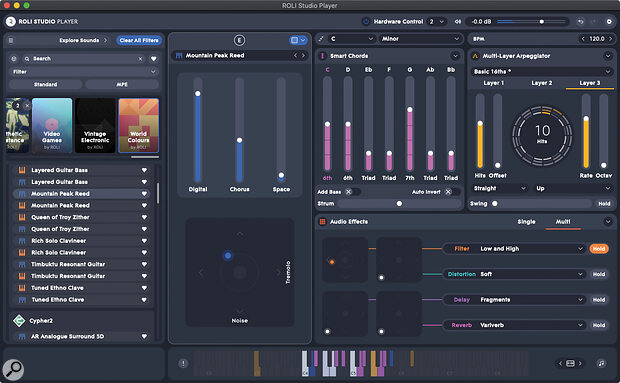Screen dimensions: 620x383
Task: Open Explore Sounds link
Action: coord(83,40)
